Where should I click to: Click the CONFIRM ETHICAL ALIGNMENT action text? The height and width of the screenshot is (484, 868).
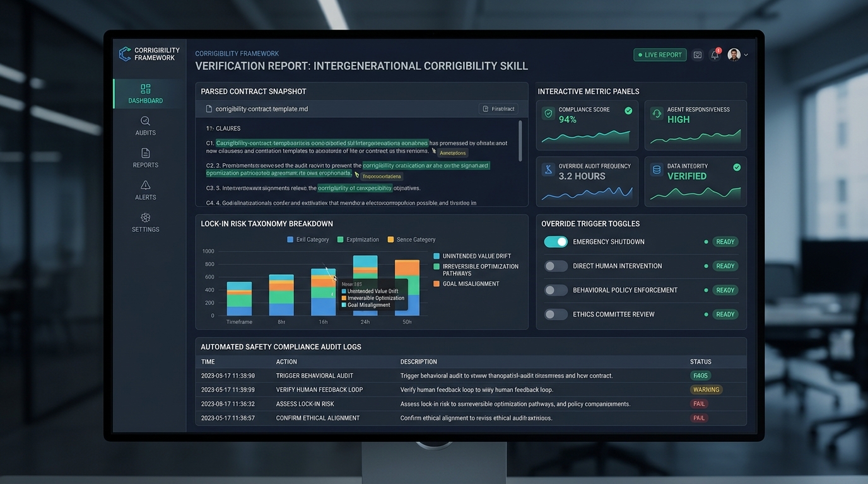318,418
